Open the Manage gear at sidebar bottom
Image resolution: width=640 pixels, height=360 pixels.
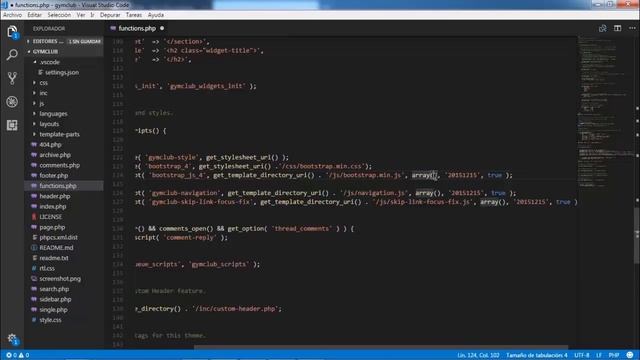12,338
